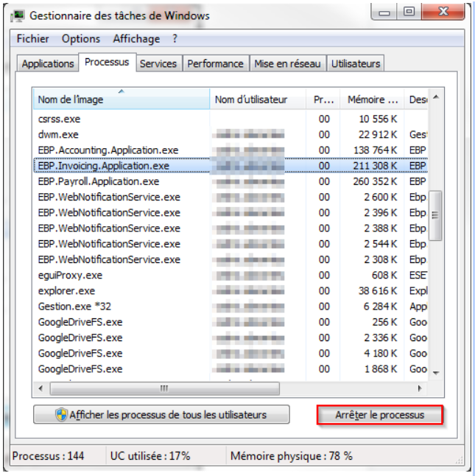Select GoogleDriveFS.exe using 4 180 K
Image resolution: width=475 pixels, height=476 pixels.
pos(231,354)
